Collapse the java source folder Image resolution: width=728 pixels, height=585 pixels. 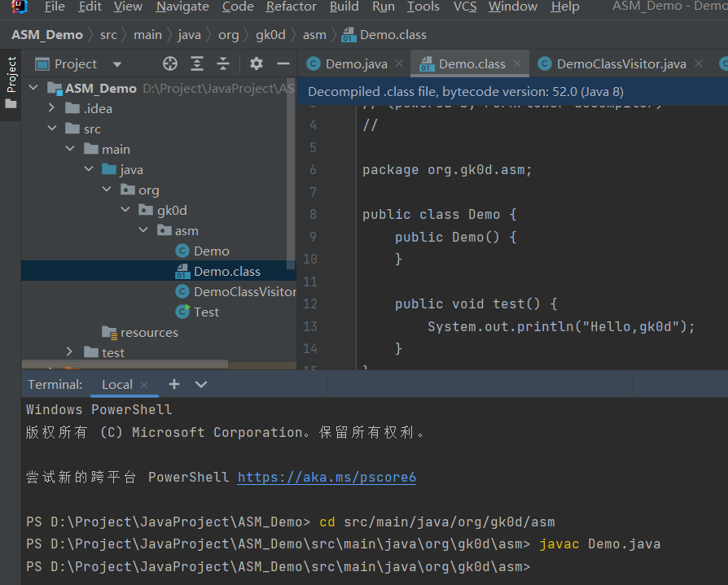coord(89,169)
